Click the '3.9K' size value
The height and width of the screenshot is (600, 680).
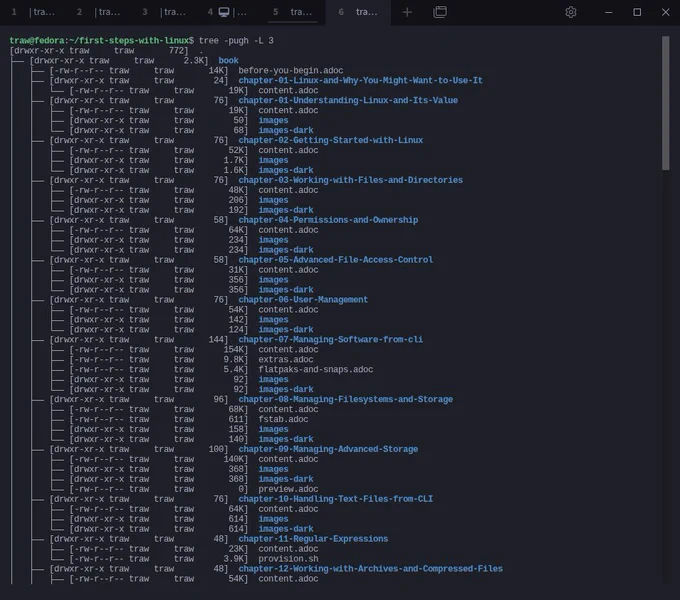click(x=233, y=559)
